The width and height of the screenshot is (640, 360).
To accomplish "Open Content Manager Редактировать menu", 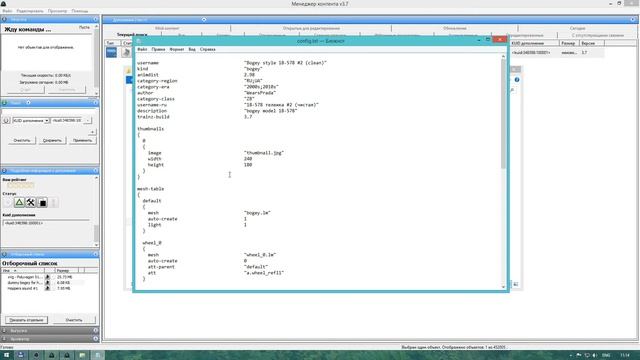I will point(30,11).
